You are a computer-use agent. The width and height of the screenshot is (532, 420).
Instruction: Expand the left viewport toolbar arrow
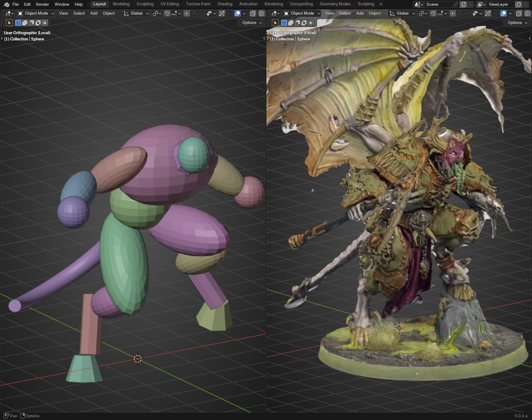click(x=2, y=39)
